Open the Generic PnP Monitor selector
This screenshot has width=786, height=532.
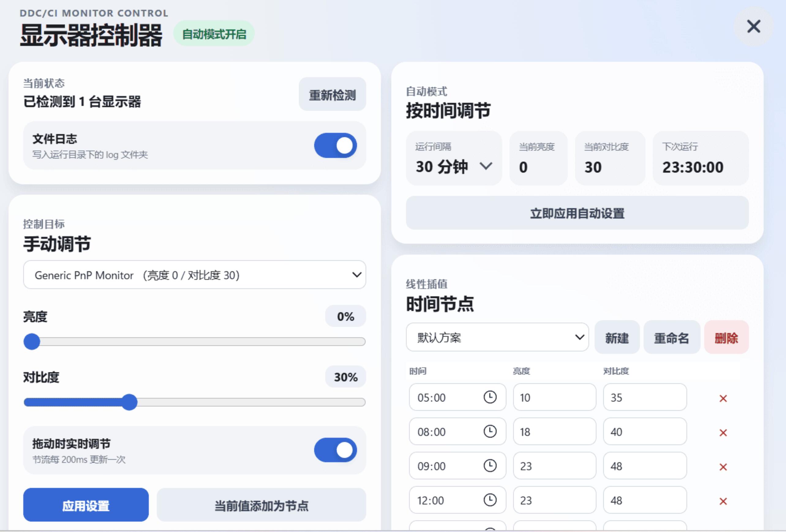coord(194,275)
